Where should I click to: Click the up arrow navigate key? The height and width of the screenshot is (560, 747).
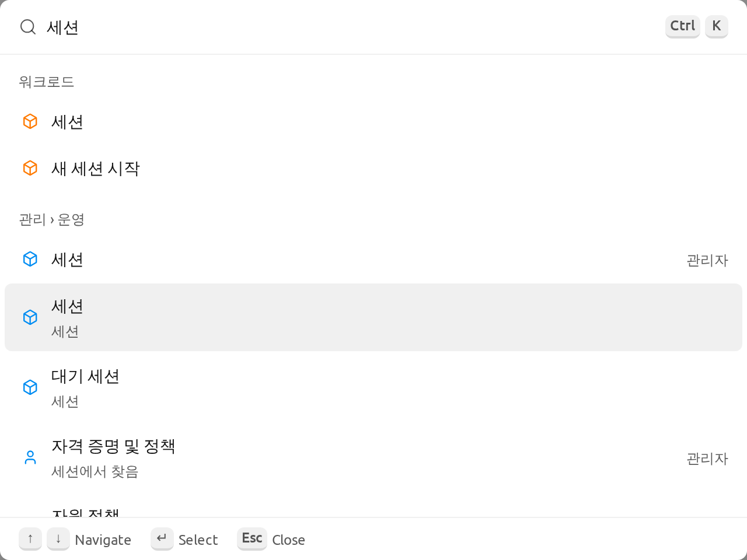coord(30,538)
